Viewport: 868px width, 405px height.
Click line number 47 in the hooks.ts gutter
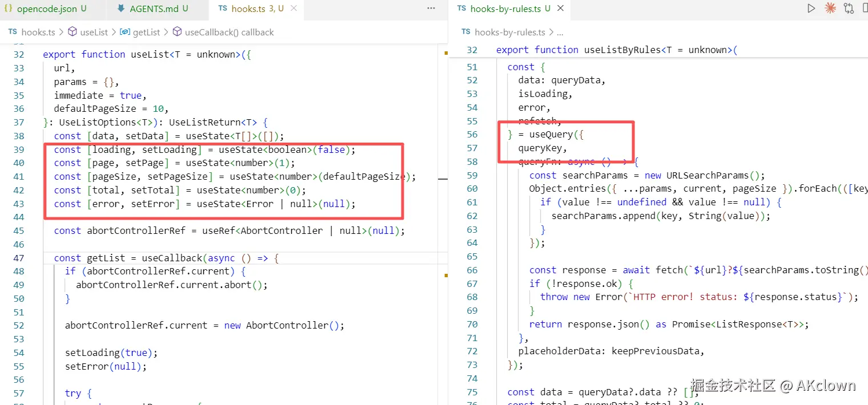[x=18, y=258]
